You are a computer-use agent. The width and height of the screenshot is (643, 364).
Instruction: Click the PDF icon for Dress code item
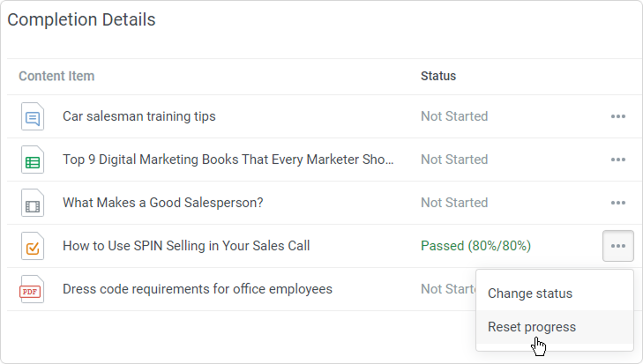pyautogui.click(x=33, y=289)
